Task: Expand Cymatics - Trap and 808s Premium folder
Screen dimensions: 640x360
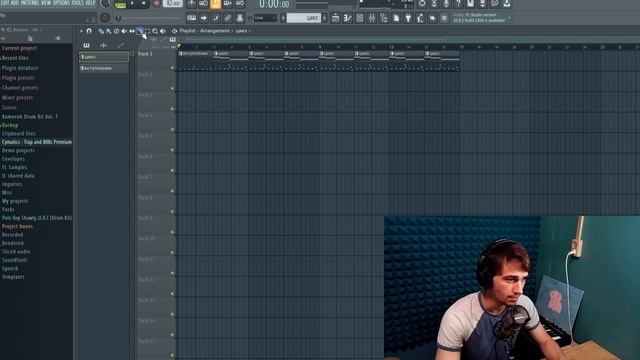Action: 37,142
